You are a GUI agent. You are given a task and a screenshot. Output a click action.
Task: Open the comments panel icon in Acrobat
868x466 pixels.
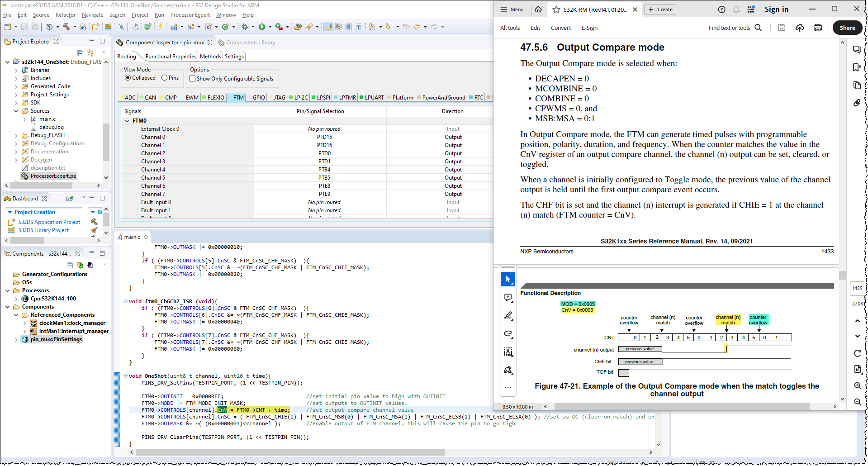pos(857,50)
